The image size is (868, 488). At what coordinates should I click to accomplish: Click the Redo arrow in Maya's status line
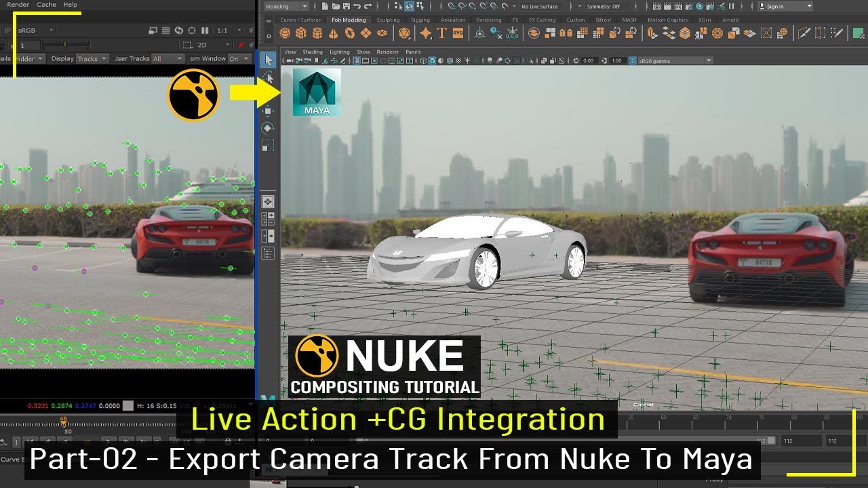click(x=368, y=6)
